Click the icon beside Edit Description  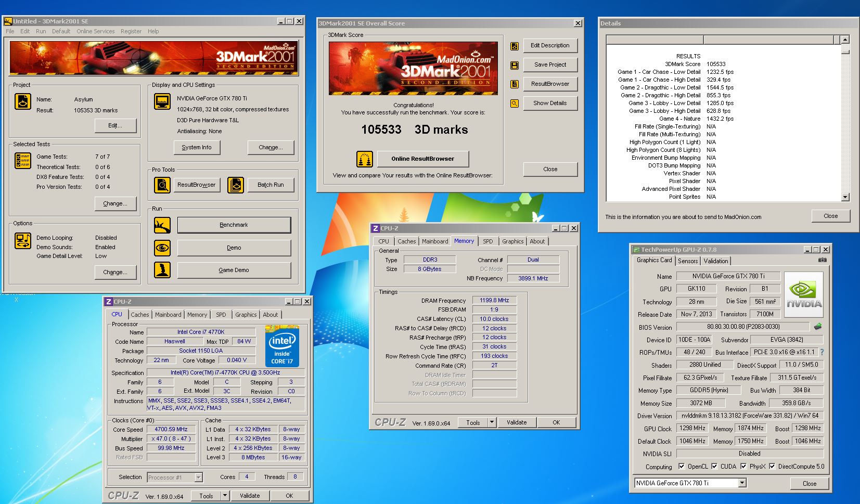[x=515, y=46]
